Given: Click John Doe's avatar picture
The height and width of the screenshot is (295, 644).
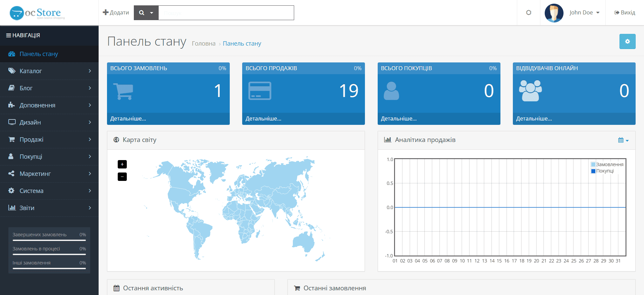Looking at the screenshot, I should tap(554, 13).
